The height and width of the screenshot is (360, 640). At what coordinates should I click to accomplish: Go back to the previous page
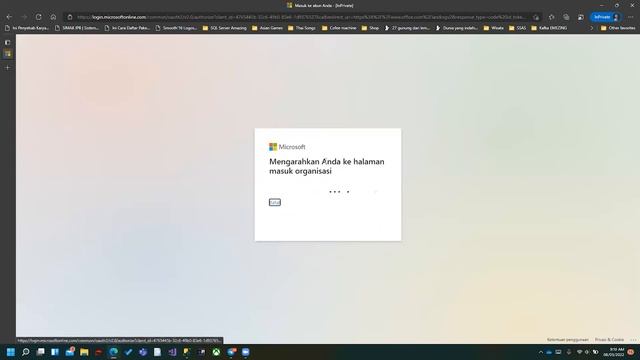click(x=9, y=17)
